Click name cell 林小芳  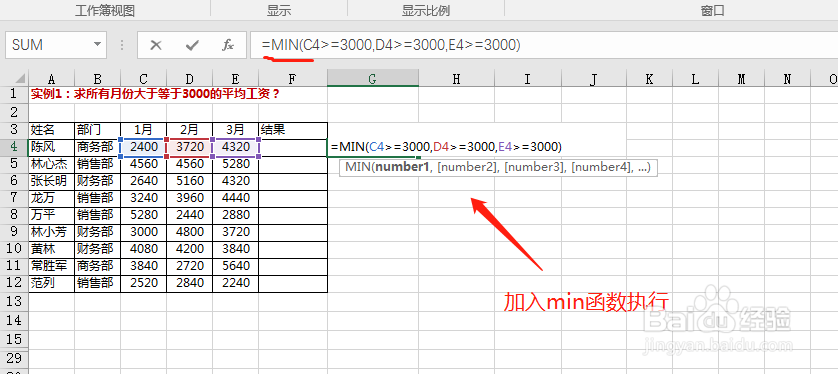point(51,232)
